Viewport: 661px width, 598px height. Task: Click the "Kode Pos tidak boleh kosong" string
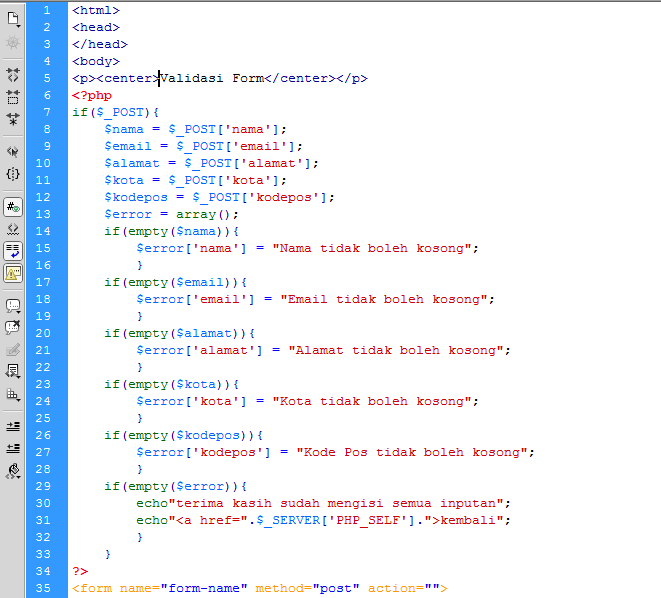[411, 452]
